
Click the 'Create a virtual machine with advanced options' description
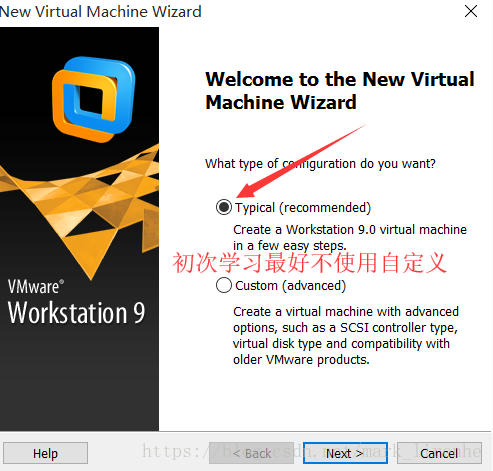point(346,335)
